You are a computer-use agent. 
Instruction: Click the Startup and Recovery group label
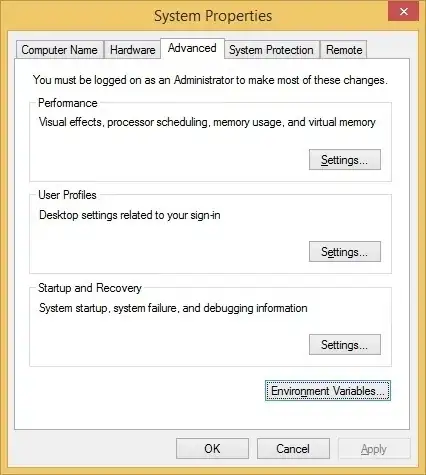[x=90, y=288]
